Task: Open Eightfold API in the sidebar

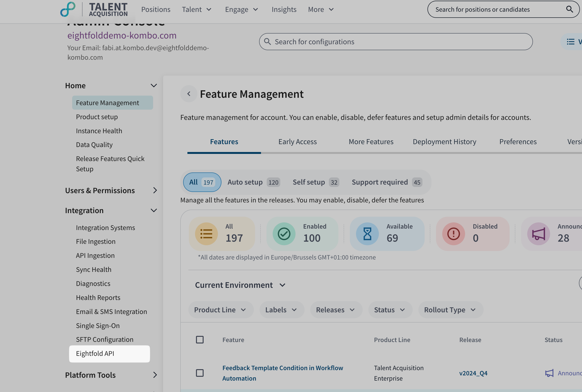Action: [x=95, y=353]
